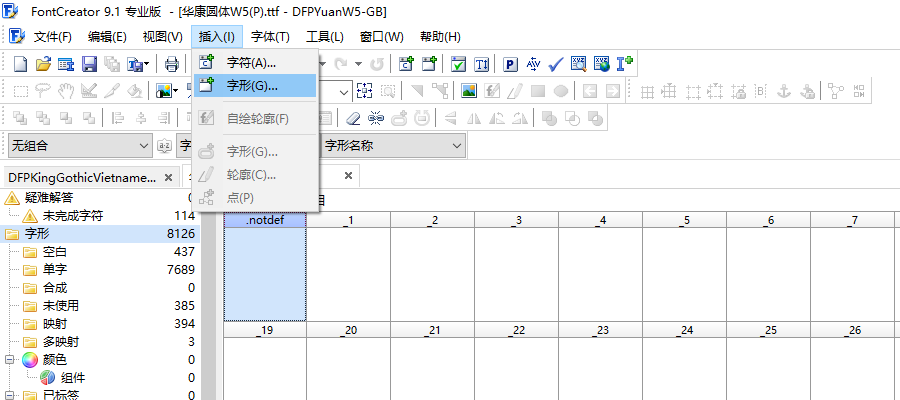Viewport: 900px width, 400px height.
Task: Select the 空白 folder
Action: click(x=55, y=252)
